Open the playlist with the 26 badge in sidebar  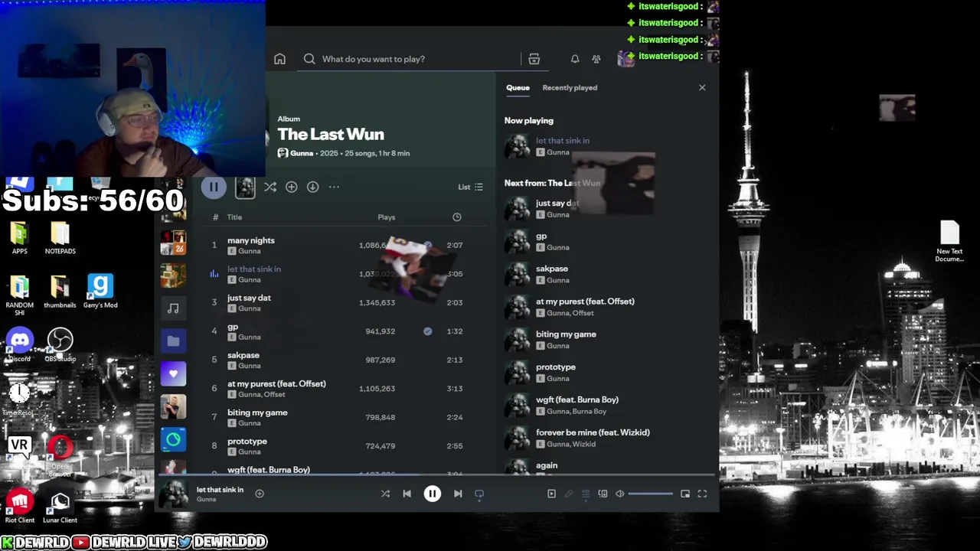pos(173,242)
